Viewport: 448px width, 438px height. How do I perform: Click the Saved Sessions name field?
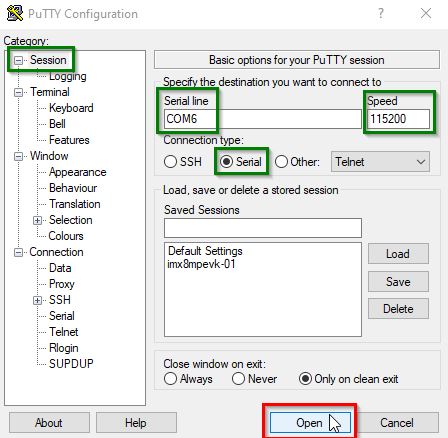click(263, 228)
